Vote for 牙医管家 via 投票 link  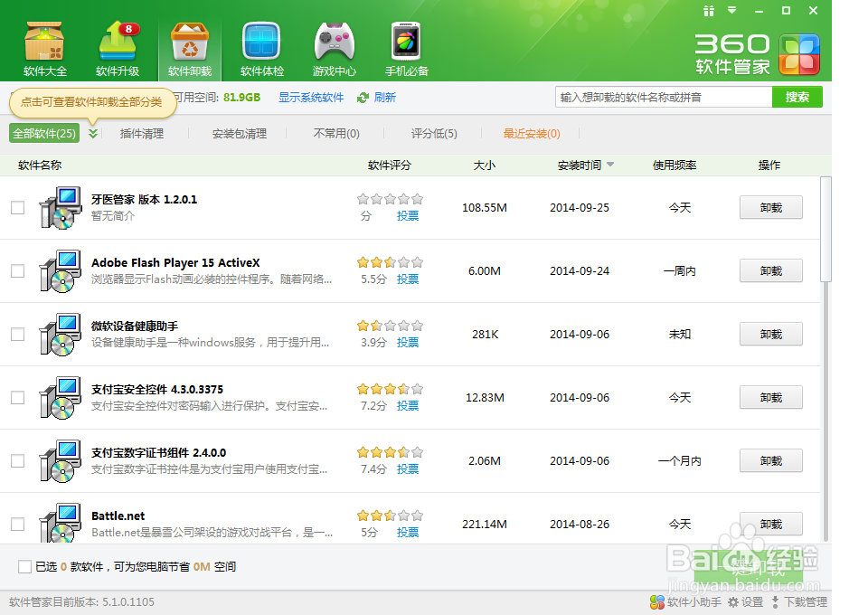[x=408, y=216]
